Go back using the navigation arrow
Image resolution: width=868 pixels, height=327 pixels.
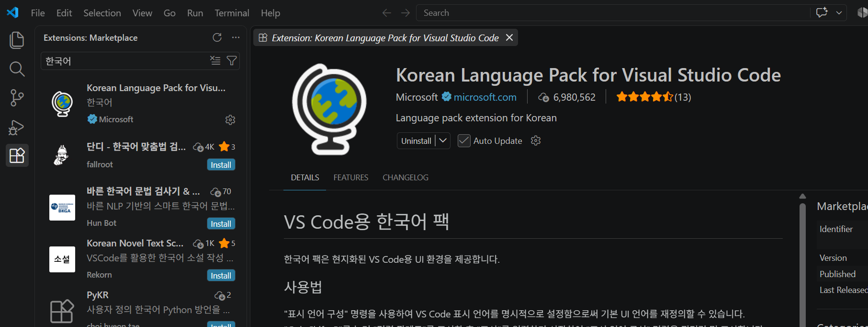[x=386, y=13]
